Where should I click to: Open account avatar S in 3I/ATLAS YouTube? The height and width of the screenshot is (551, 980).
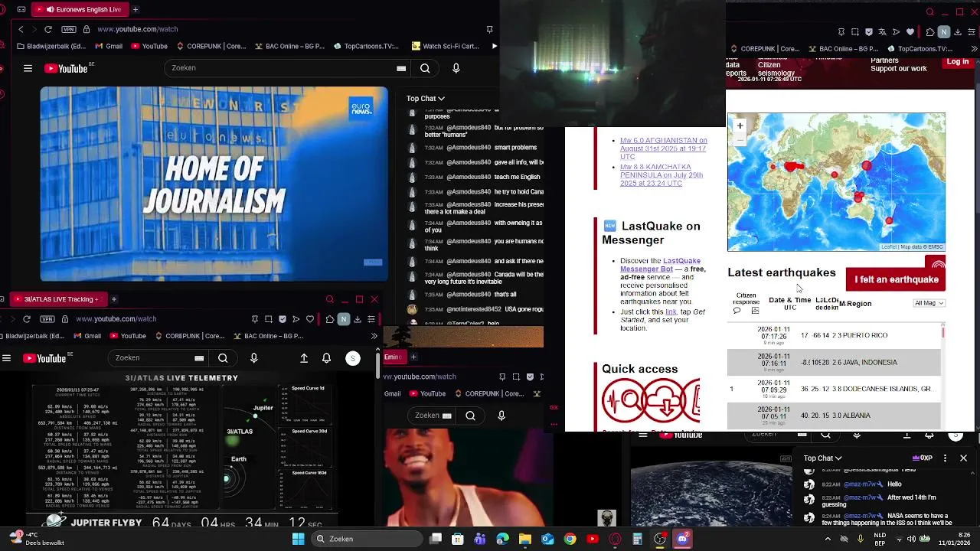pyautogui.click(x=353, y=358)
